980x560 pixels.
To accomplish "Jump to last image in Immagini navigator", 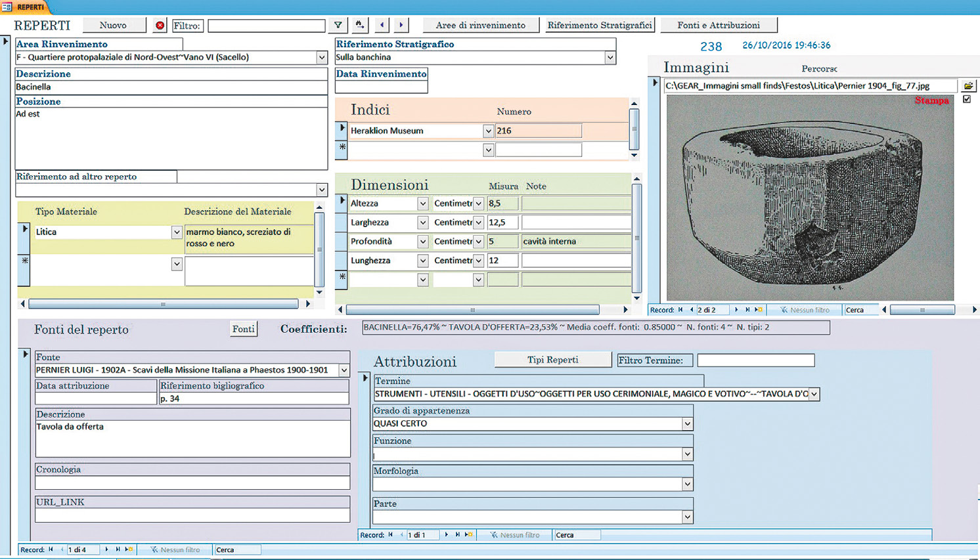I will 747,310.
